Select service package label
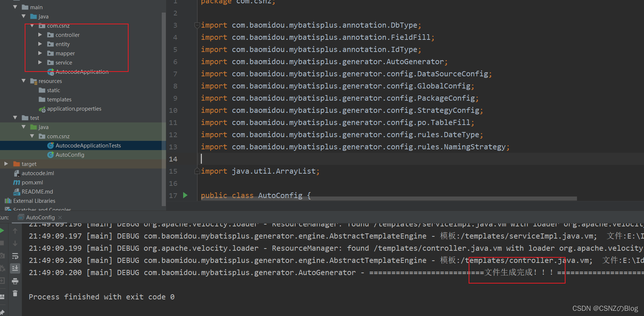644x316 pixels. pos(64,63)
